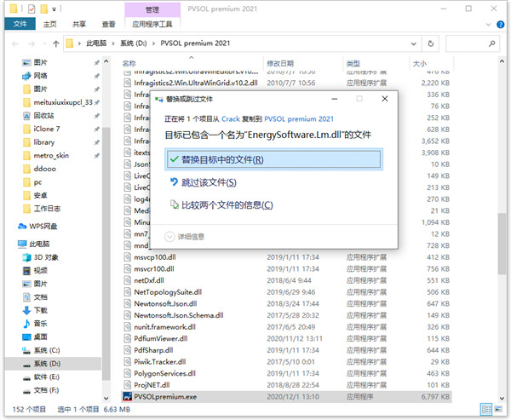
Task: Minimize the replace or skip dialog
Action: (335, 99)
